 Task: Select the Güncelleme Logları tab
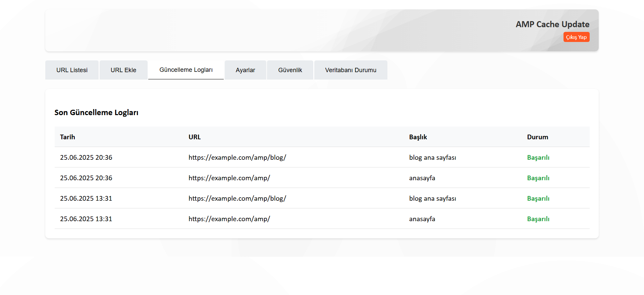(x=186, y=70)
